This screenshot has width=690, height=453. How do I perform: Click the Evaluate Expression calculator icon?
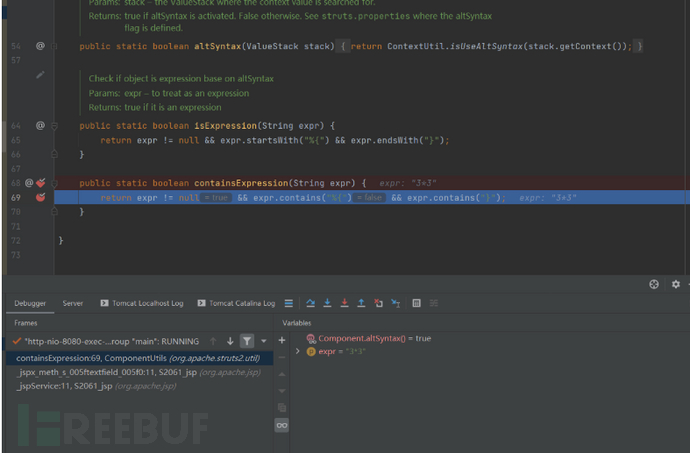tap(416, 303)
